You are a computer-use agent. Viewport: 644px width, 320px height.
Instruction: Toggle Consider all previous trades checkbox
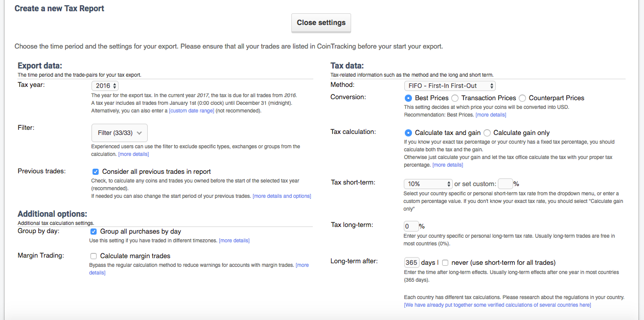[96, 172]
